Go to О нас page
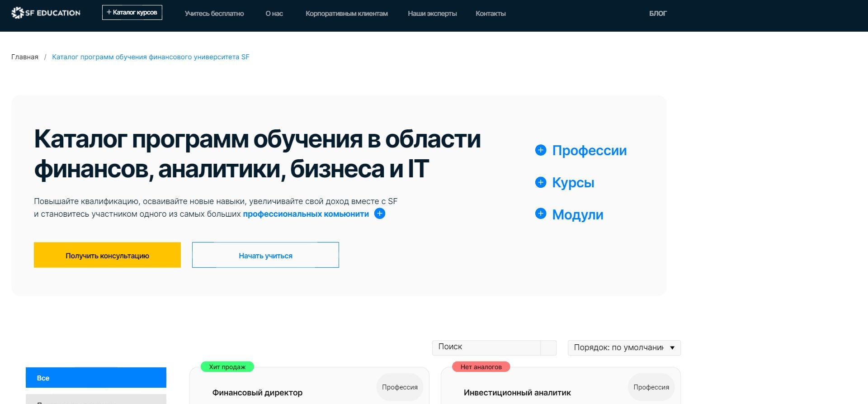Image resolution: width=868 pixels, height=404 pixels. coord(274,14)
